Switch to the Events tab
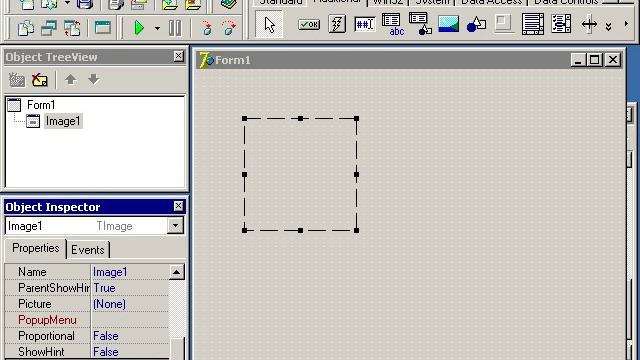Viewport: 640px width, 360px height. pos(88,250)
